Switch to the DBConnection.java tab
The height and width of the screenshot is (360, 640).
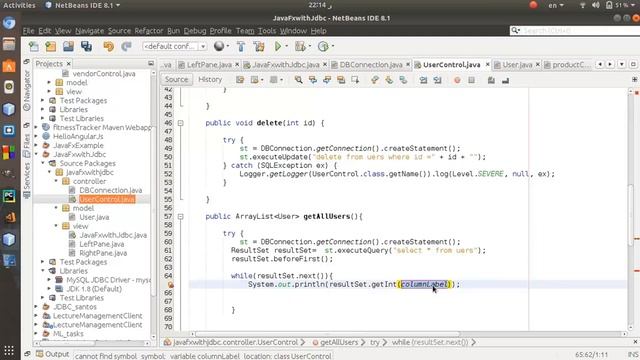(x=371, y=64)
